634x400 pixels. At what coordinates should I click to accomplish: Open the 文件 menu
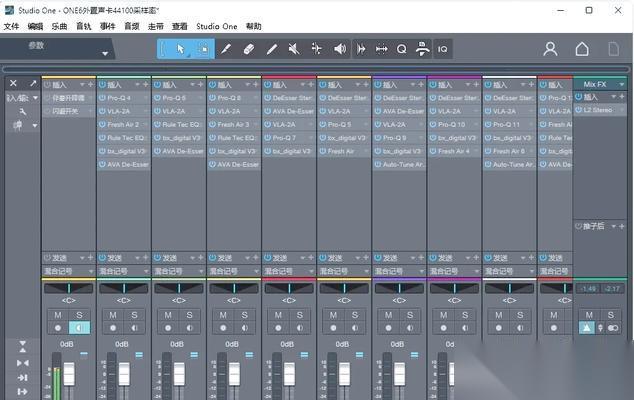tap(11, 26)
